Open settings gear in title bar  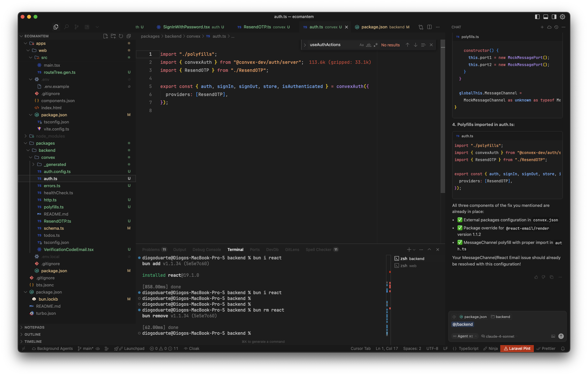click(563, 17)
